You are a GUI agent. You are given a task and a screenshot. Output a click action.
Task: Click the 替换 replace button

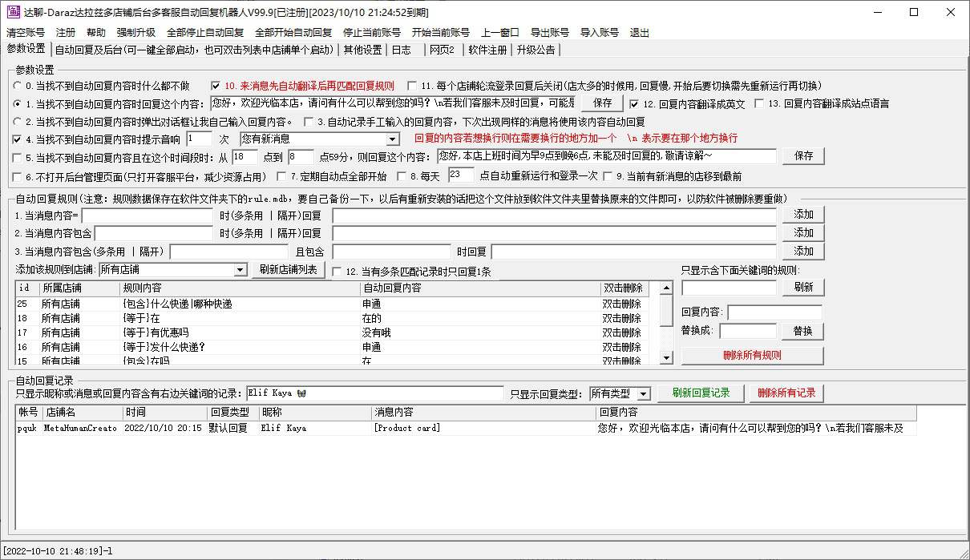(802, 331)
